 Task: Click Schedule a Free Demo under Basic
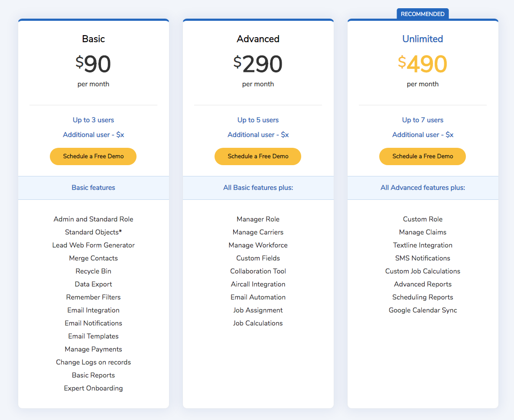tap(93, 156)
